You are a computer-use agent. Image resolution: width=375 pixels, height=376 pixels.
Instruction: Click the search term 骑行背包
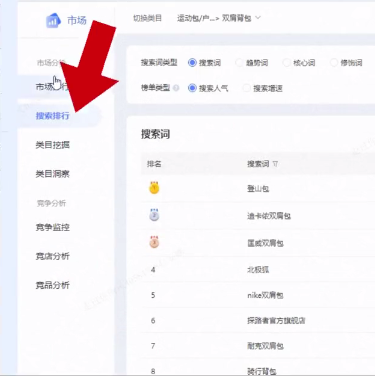pyautogui.click(x=262, y=371)
